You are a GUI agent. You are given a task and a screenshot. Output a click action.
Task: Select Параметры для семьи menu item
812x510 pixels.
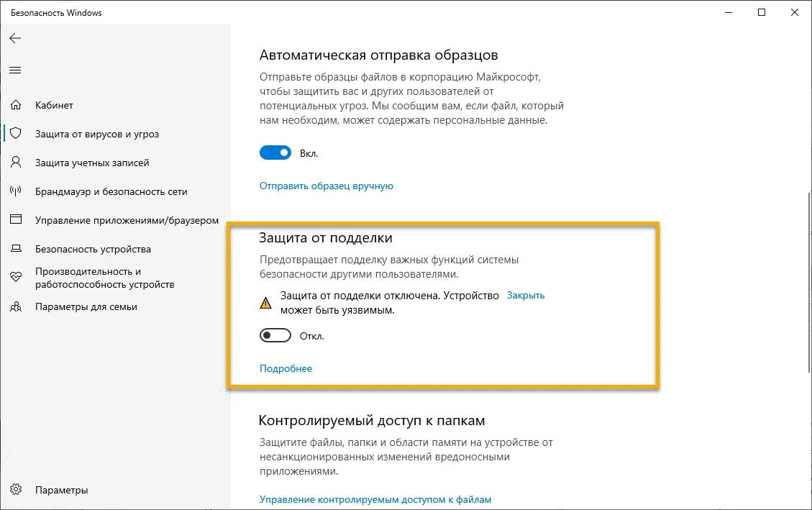tap(86, 306)
